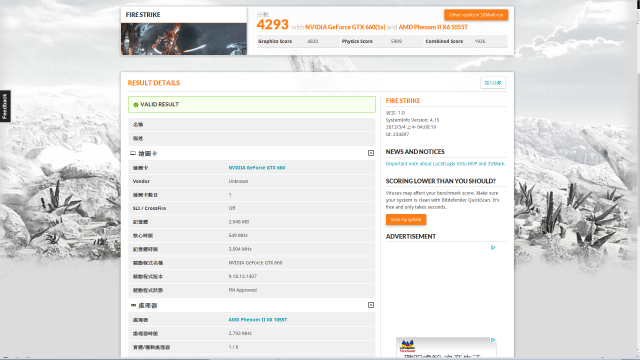
Task: Select the Physics Score cell
Action: tap(382, 41)
